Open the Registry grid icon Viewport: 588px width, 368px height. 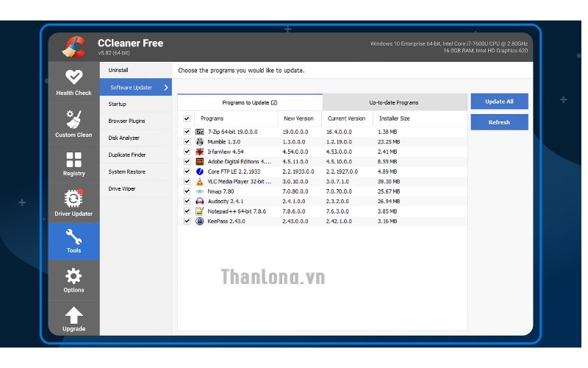(73, 160)
